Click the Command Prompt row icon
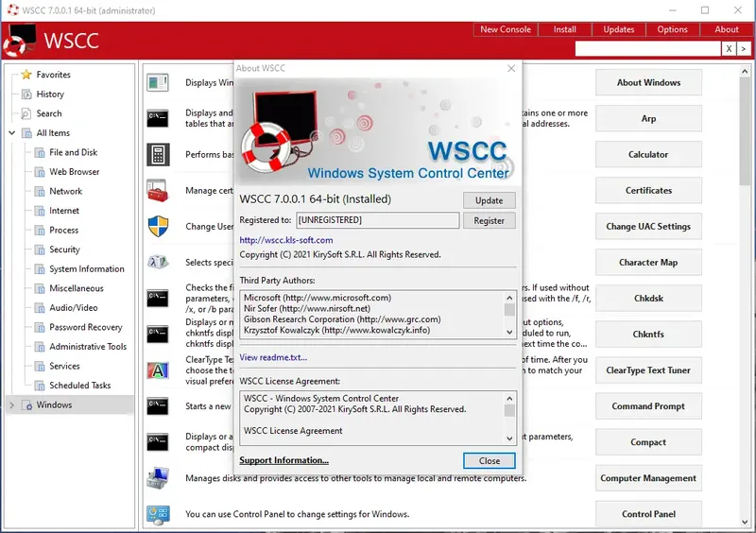Image resolution: width=756 pixels, height=533 pixels. (x=158, y=406)
